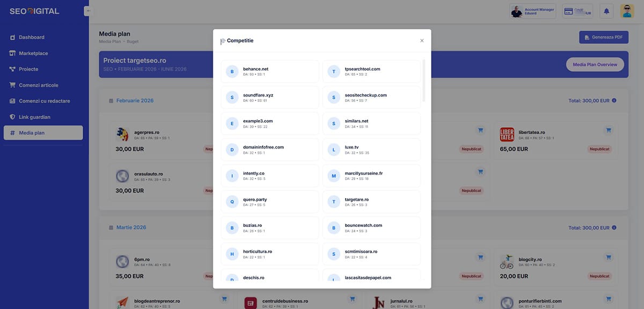The image size is (644, 309).
Task: Open Account Manager Eduard card
Action: pyautogui.click(x=532, y=11)
